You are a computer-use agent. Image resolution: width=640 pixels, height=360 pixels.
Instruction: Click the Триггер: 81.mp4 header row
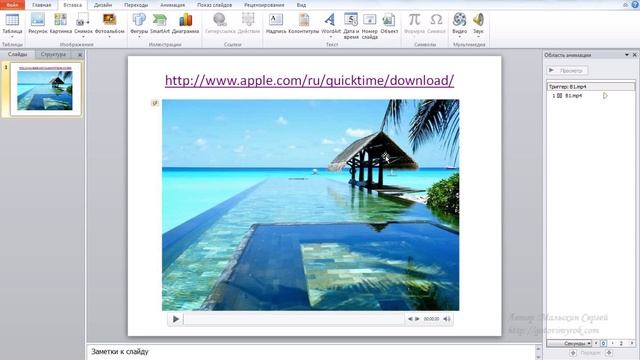coord(591,87)
